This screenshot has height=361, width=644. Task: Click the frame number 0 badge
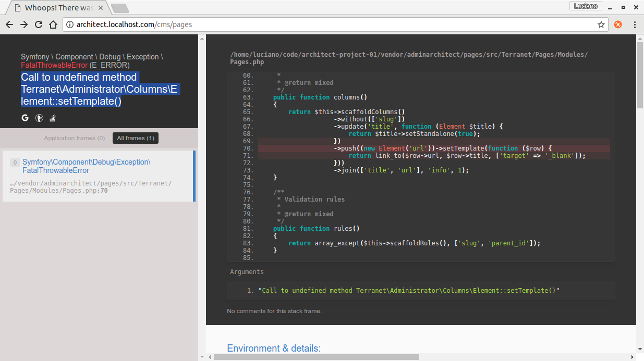coord(15,163)
